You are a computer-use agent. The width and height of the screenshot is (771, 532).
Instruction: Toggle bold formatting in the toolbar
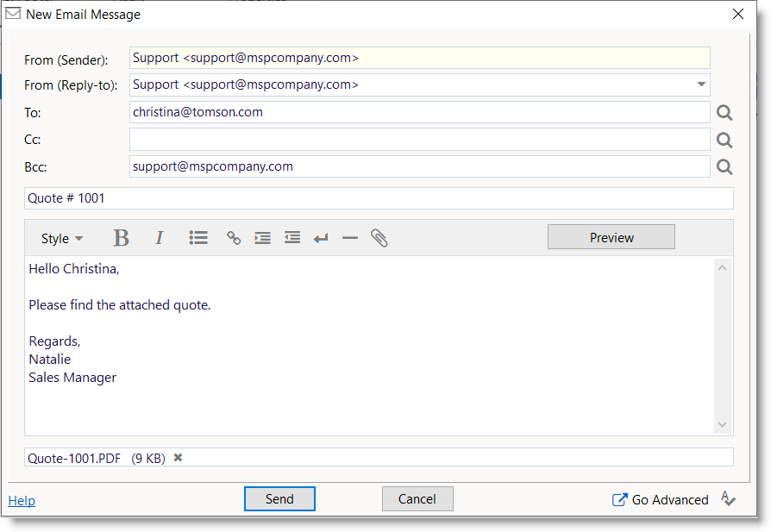click(122, 238)
